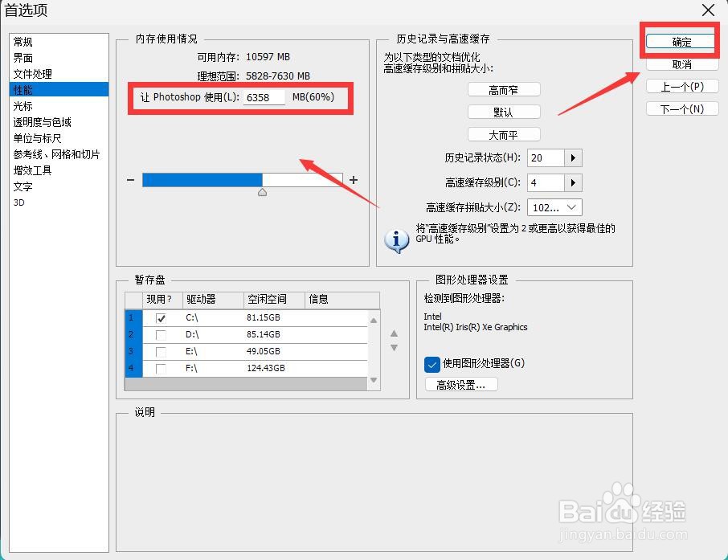Enable F:\ as a scratch disk
This screenshot has width=728, height=560.
point(162,368)
